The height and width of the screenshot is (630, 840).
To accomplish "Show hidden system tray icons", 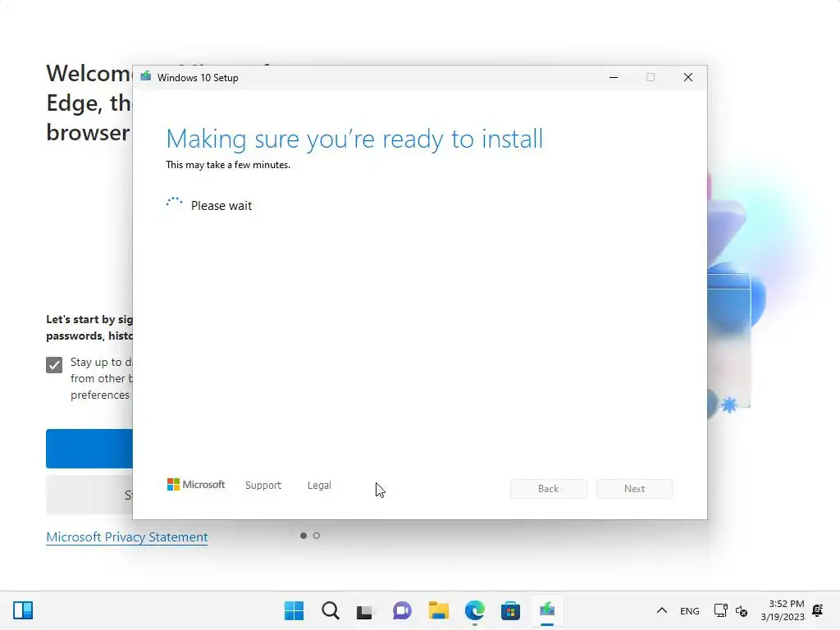I will pyautogui.click(x=662, y=610).
